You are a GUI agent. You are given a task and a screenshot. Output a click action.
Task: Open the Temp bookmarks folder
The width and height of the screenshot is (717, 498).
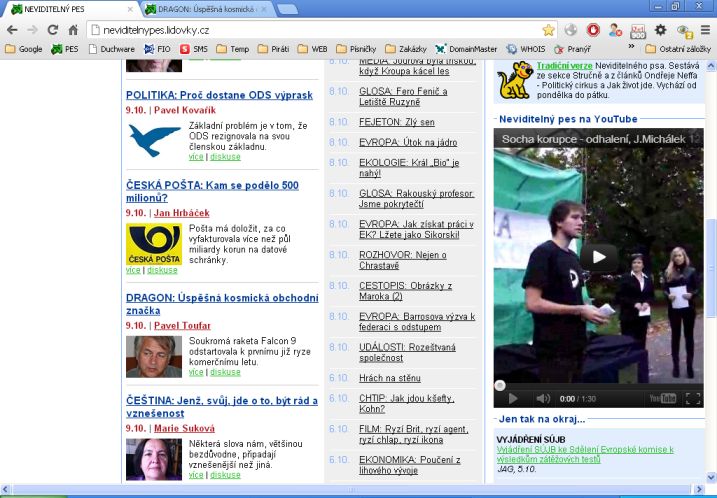233,49
